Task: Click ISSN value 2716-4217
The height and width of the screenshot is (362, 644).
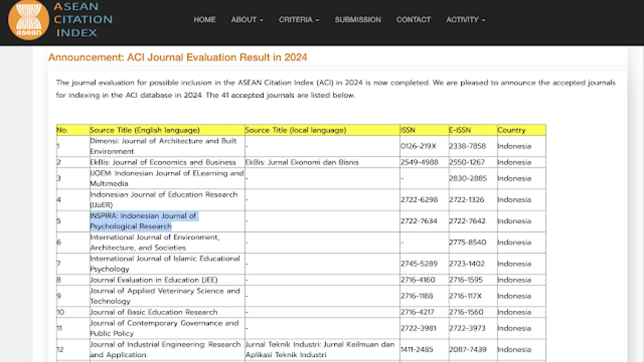Action: point(417,312)
